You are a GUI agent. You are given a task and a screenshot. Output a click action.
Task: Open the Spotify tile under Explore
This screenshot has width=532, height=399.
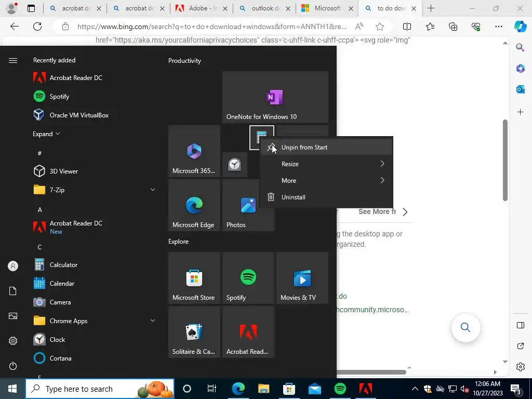coord(248,278)
